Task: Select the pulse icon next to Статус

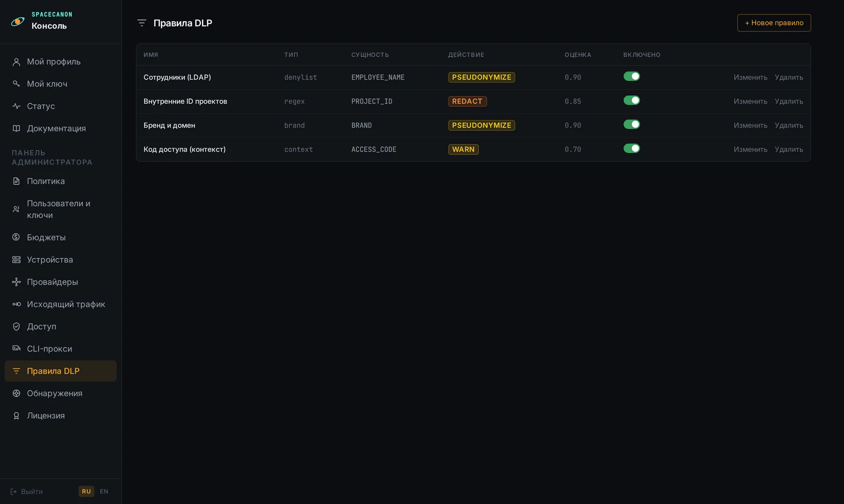Action: (16, 106)
